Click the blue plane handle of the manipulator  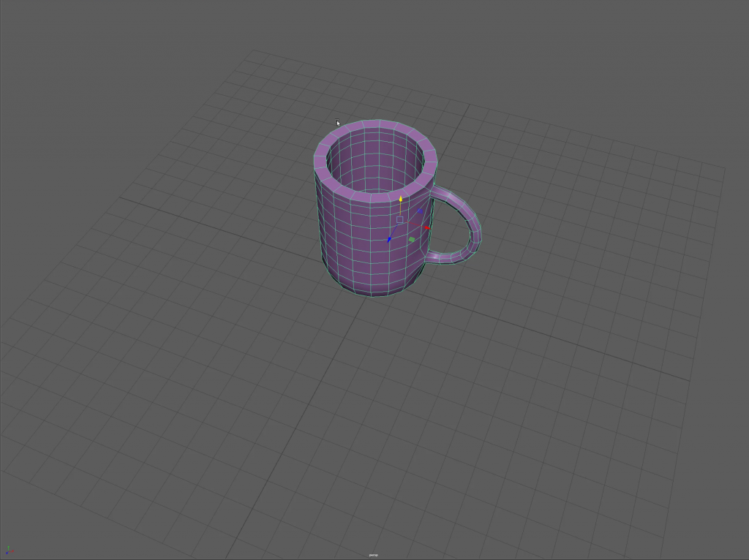click(420, 211)
